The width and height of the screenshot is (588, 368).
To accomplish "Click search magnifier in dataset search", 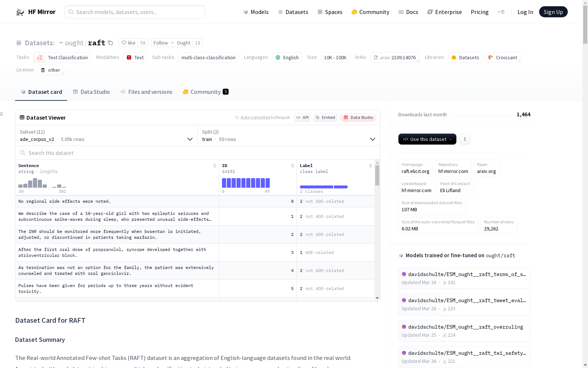I will (x=23, y=153).
